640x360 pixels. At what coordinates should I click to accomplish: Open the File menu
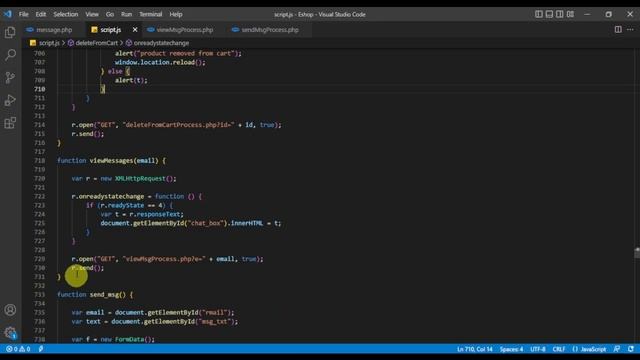pos(24,14)
